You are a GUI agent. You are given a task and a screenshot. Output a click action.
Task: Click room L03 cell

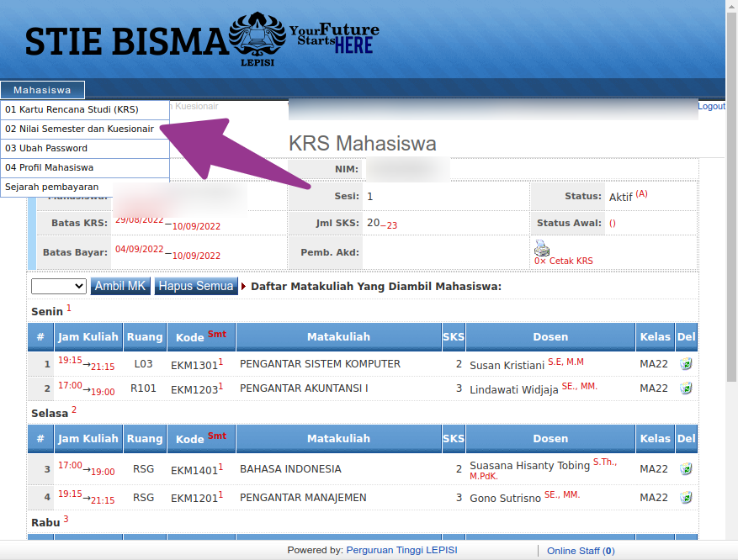click(143, 364)
